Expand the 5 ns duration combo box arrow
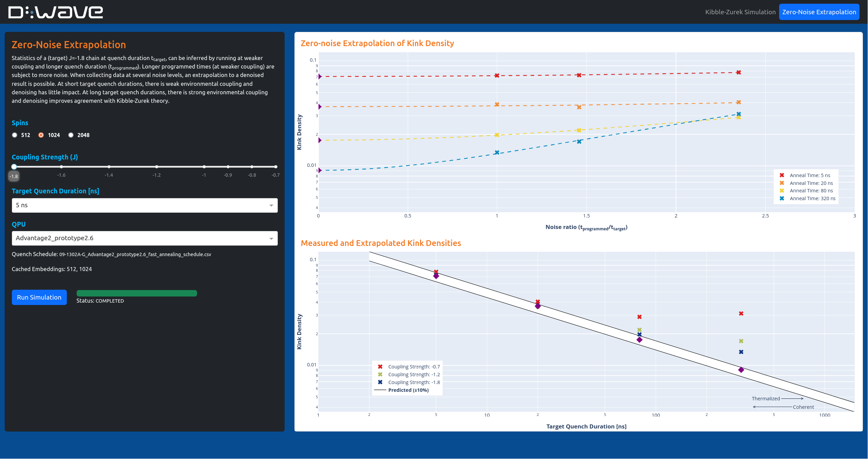Screen dimensions: 868x459 271,205
